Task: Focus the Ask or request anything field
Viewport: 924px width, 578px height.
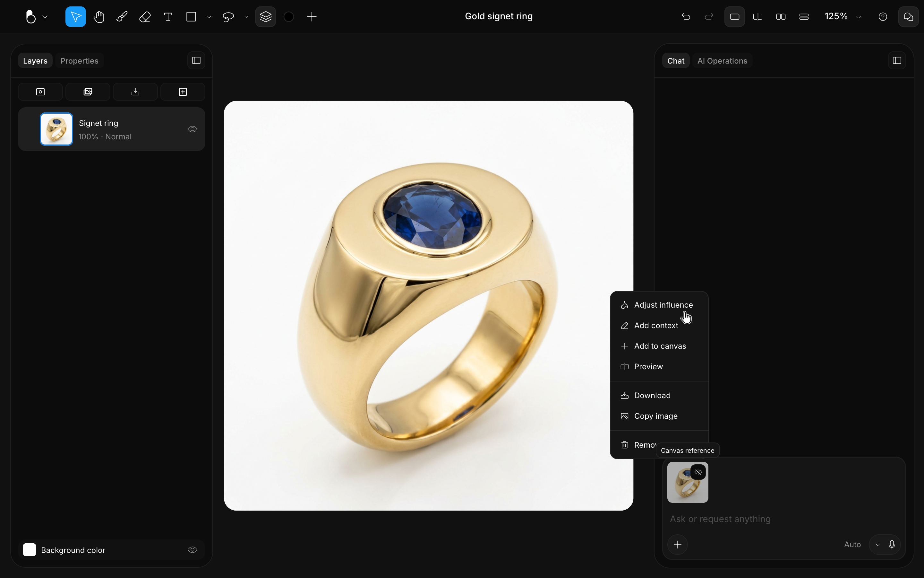Action: point(784,519)
